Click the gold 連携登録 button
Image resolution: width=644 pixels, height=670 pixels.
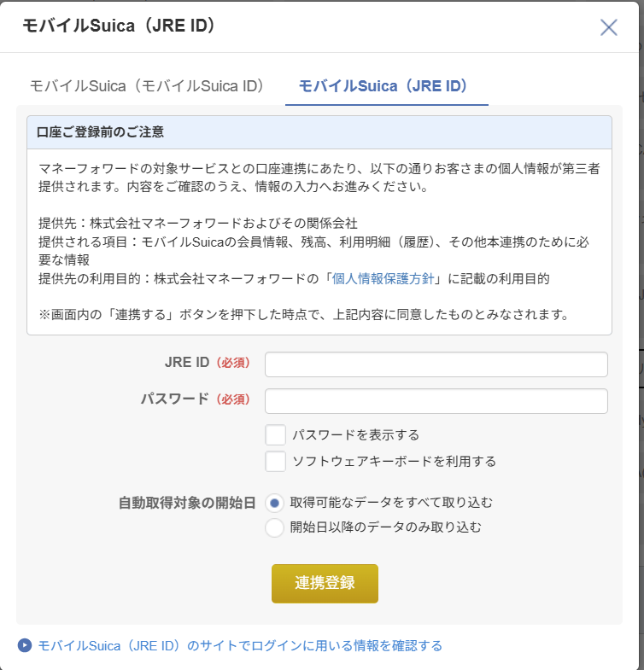[325, 584]
